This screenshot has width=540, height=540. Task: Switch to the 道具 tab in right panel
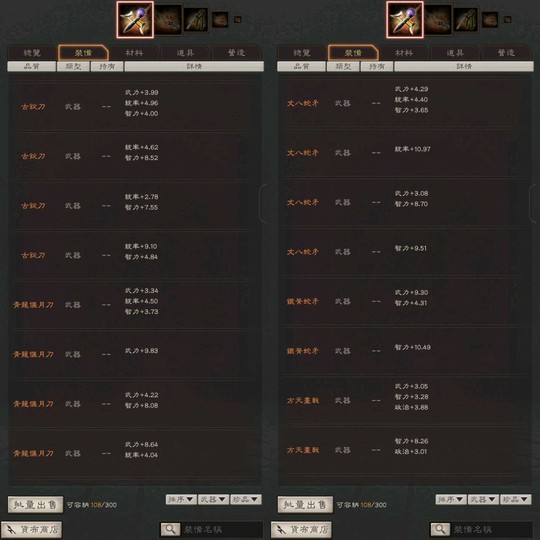pyautogui.click(x=455, y=53)
